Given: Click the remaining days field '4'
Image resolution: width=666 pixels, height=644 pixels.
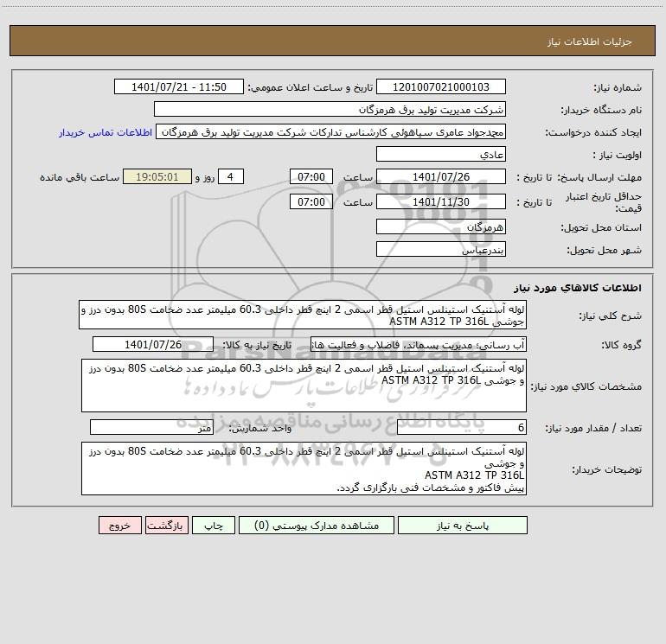Looking at the screenshot, I should (231, 176).
